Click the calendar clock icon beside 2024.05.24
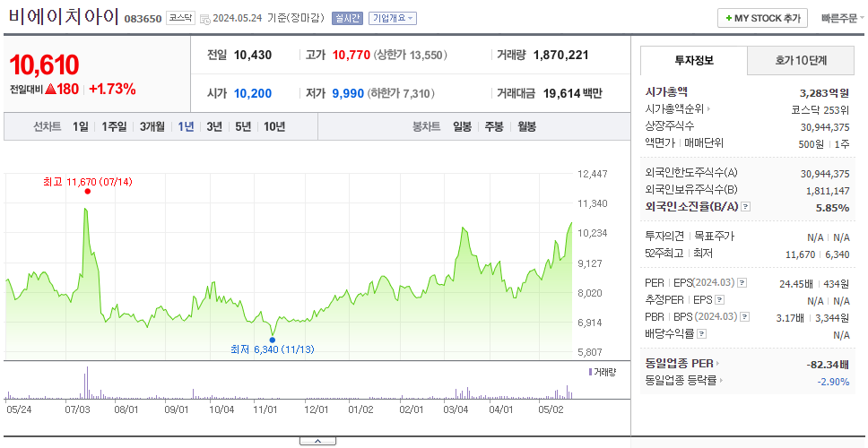The height and width of the screenshot is (448, 868). pos(204,19)
